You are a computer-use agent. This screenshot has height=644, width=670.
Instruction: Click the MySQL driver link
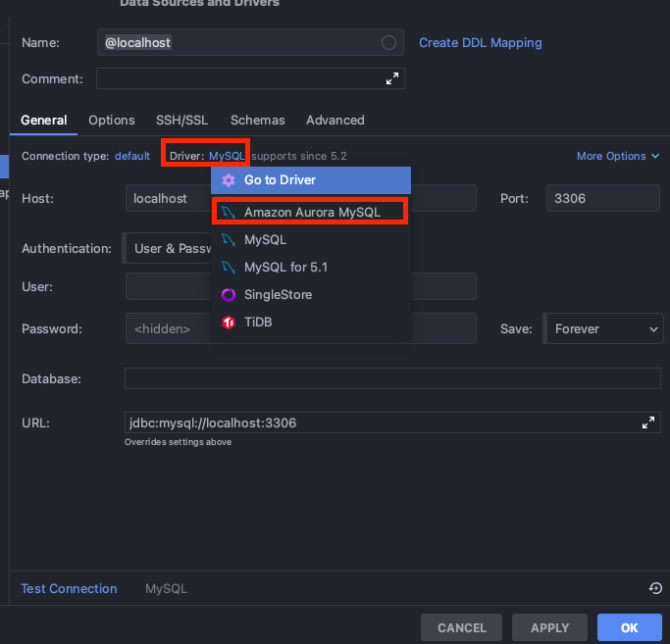(x=227, y=156)
